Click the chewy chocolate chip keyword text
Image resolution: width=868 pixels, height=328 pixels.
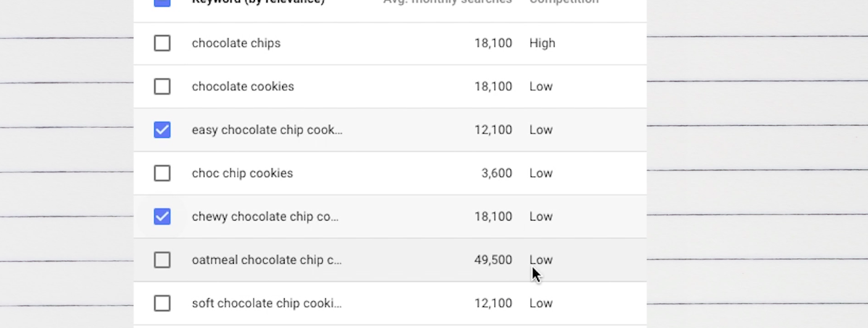pos(265,217)
